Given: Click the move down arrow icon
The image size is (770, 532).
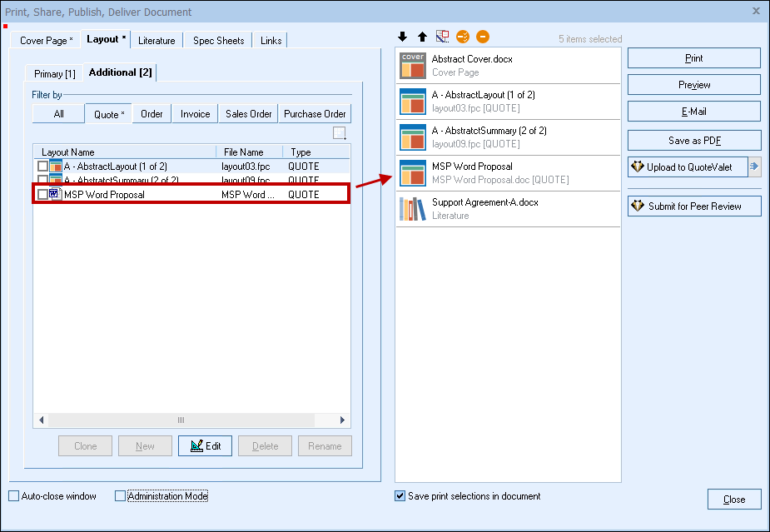Looking at the screenshot, I should (x=403, y=37).
